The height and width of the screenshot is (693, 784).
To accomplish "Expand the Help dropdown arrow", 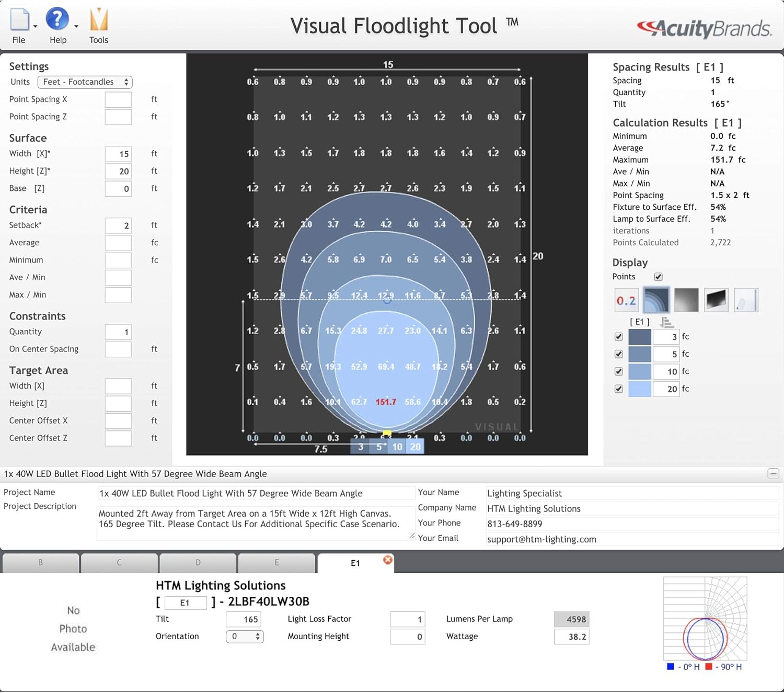I will point(76,26).
